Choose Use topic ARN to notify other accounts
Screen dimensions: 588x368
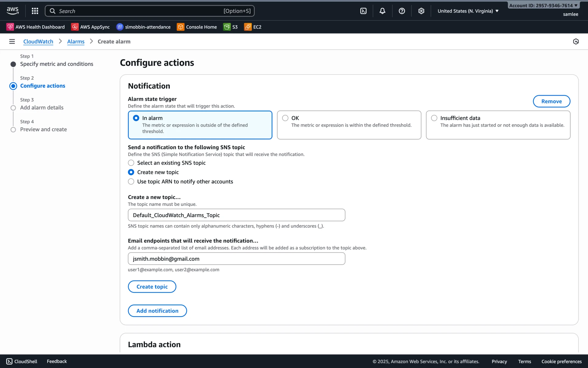(x=131, y=182)
